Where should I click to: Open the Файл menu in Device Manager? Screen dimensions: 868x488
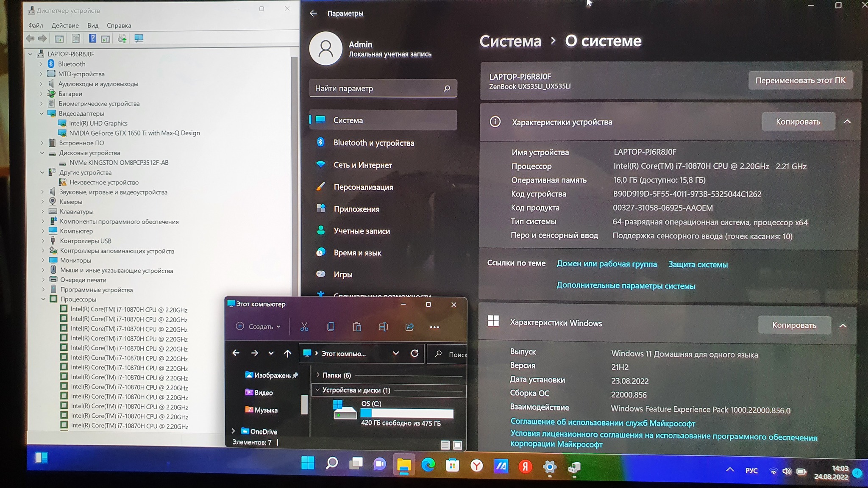36,25
